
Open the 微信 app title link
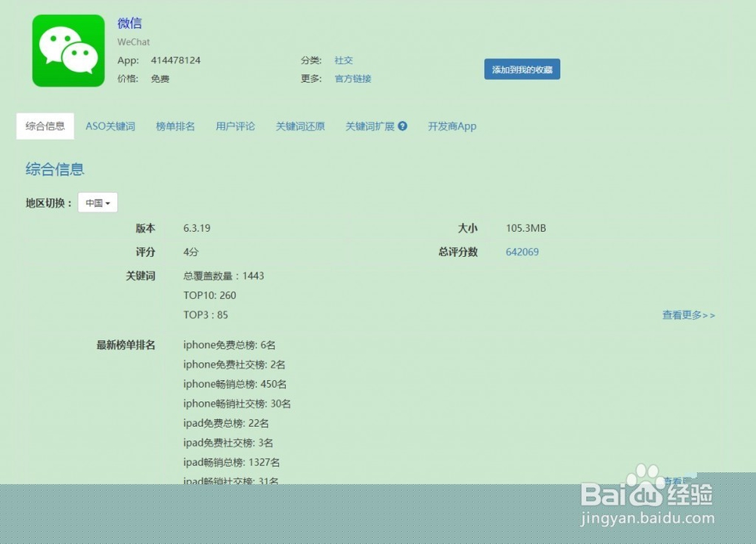click(130, 23)
